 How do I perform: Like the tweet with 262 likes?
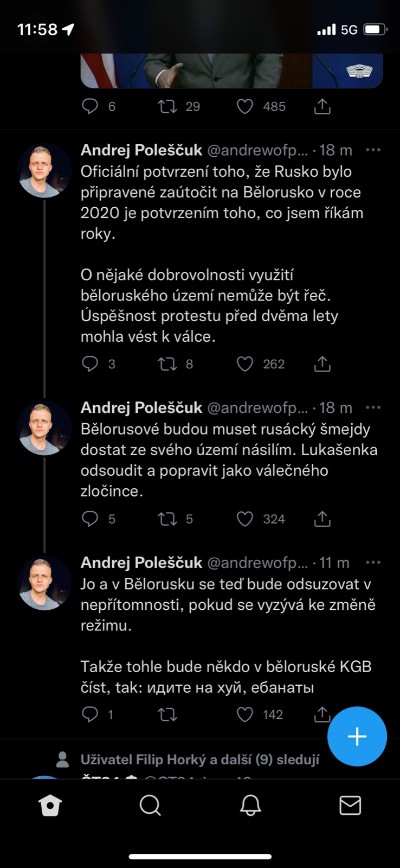[245, 364]
